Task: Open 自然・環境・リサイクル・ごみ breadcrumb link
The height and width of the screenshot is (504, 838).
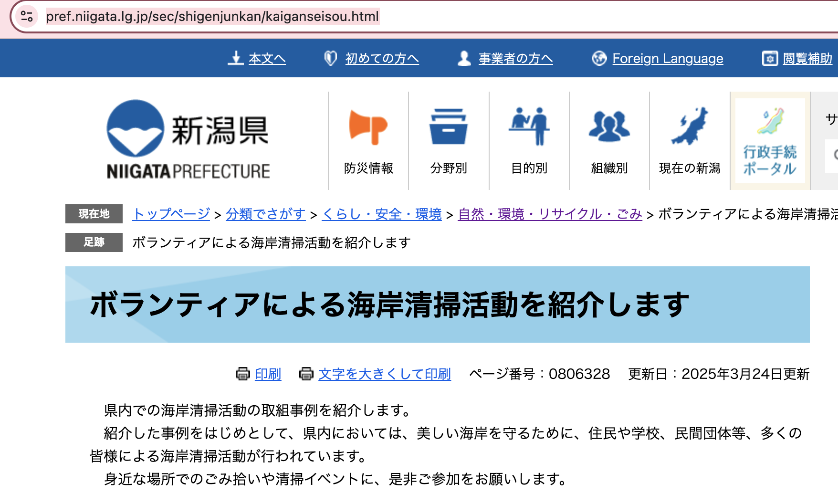Action: (x=550, y=214)
